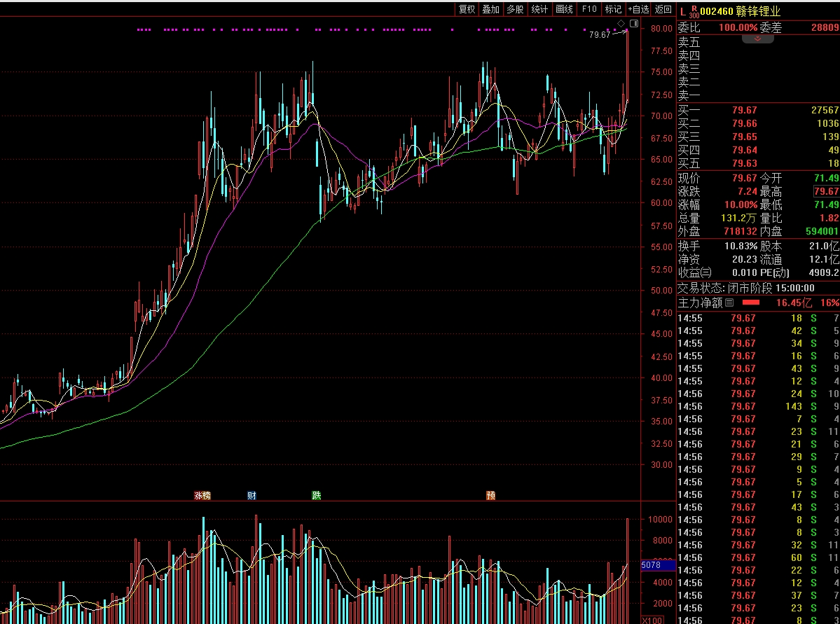Select 多股 multi-stock view
The height and width of the screenshot is (624, 840).
coord(515,9)
